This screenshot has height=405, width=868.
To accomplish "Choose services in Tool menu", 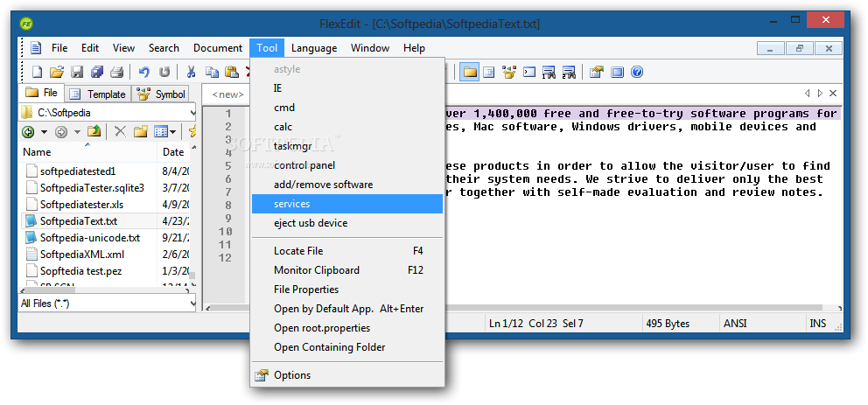I will click(347, 204).
